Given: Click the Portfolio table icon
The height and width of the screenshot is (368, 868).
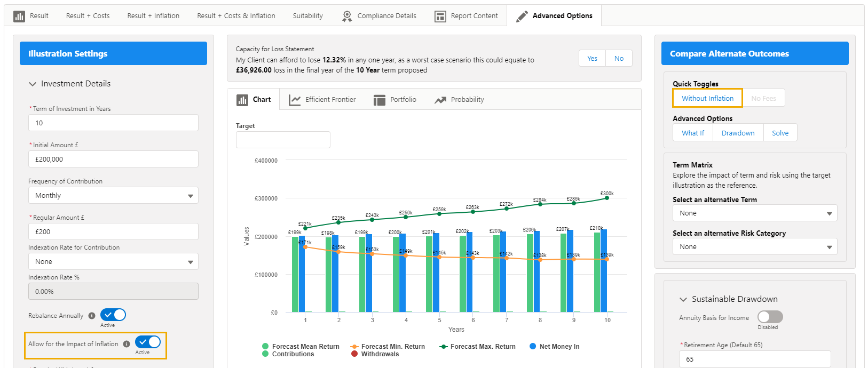Looking at the screenshot, I should pyautogui.click(x=380, y=100).
